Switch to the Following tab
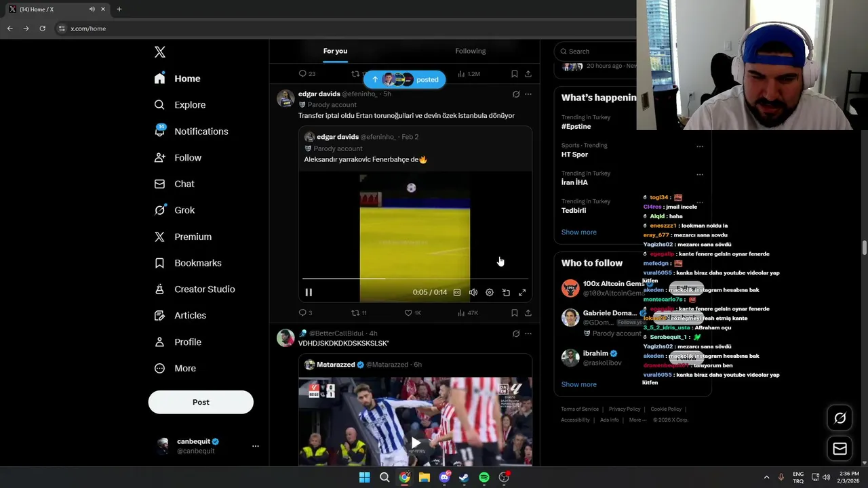868x488 pixels. [471, 51]
